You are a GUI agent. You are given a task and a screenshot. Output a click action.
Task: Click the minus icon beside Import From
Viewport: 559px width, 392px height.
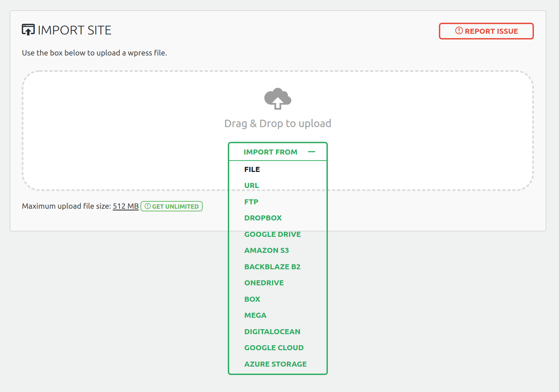coord(312,152)
